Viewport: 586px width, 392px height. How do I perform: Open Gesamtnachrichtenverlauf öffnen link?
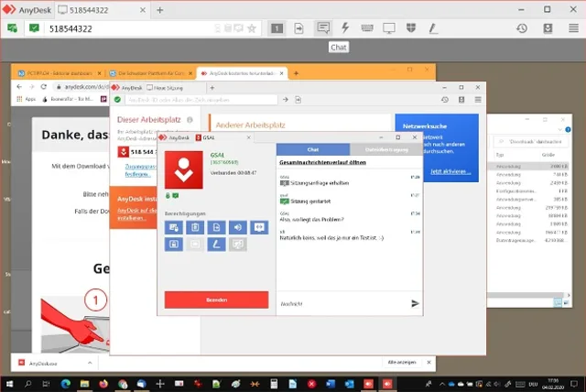click(322, 162)
